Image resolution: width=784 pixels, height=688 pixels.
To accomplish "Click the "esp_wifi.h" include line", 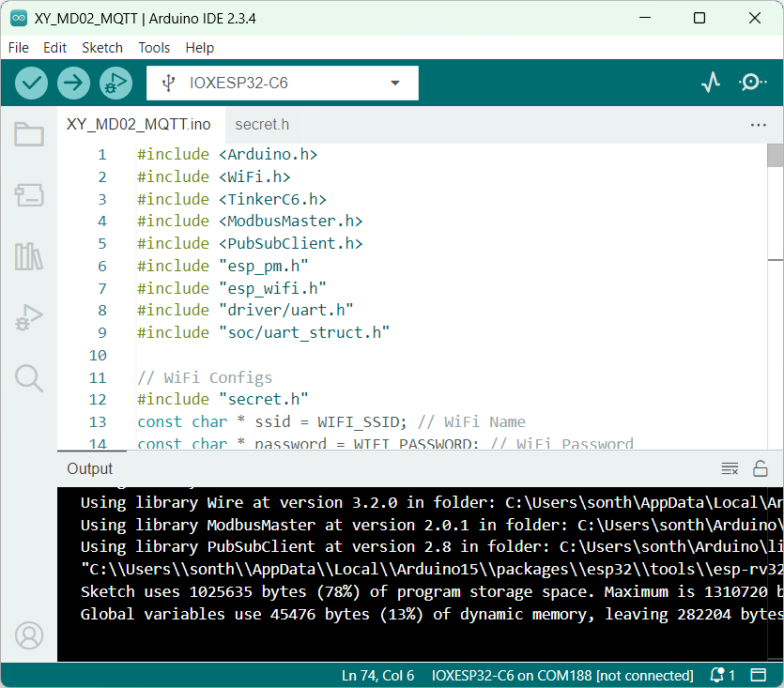I will coord(232,288).
